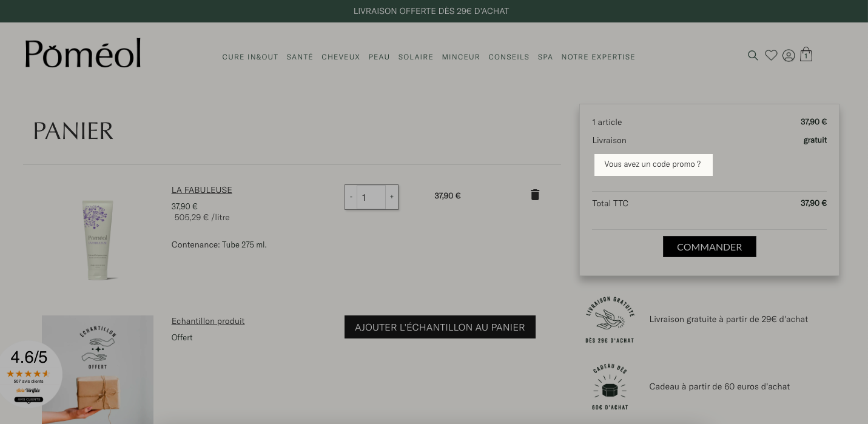Open the CHEVEUX menu
The image size is (868, 424).
click(341, 57)
